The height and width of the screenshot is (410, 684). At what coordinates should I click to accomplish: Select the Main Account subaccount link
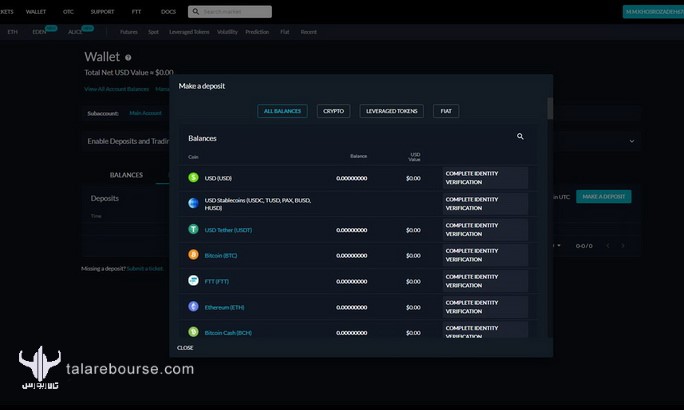pyautogui.click(x=145, y=113)
